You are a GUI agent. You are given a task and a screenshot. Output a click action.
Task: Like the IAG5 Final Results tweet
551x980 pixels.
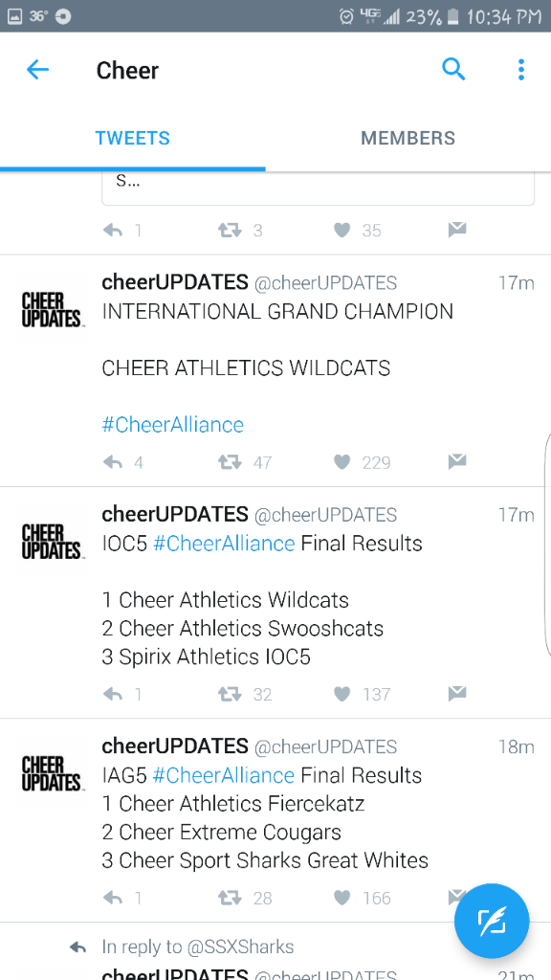point(342,898)
